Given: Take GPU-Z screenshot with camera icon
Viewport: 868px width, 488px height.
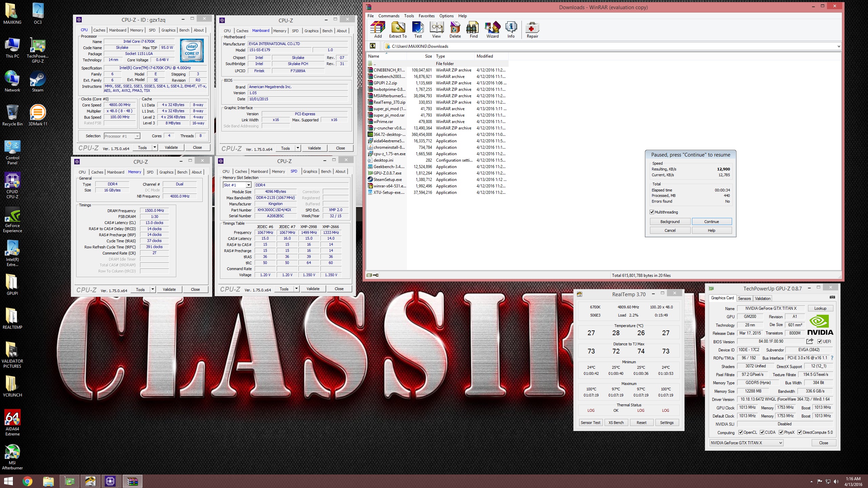Looking at the screenshot, I should coord(832,297).
